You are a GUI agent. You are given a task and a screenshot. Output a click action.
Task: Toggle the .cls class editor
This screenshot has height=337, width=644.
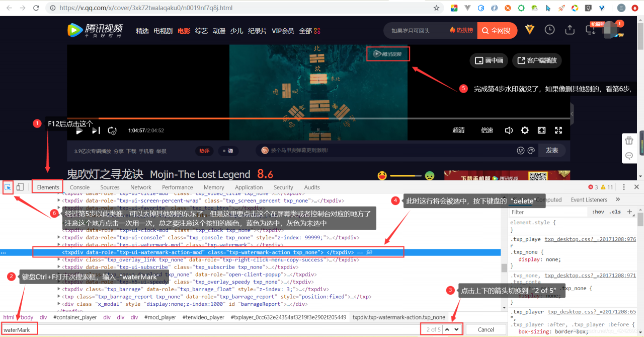click(616, 212)
